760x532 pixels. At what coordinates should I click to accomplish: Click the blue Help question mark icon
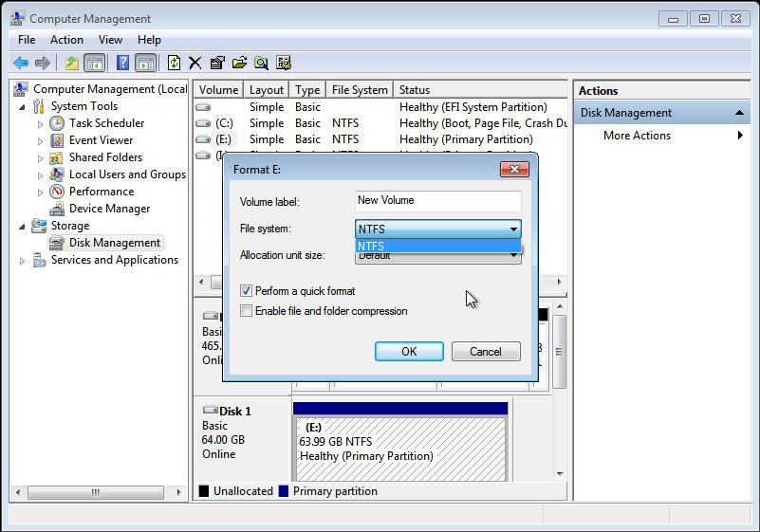click(122, 63)
